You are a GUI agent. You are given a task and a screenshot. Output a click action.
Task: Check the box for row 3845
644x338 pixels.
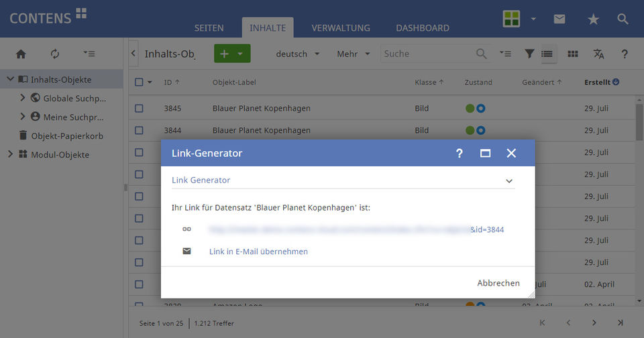(139, 108)
